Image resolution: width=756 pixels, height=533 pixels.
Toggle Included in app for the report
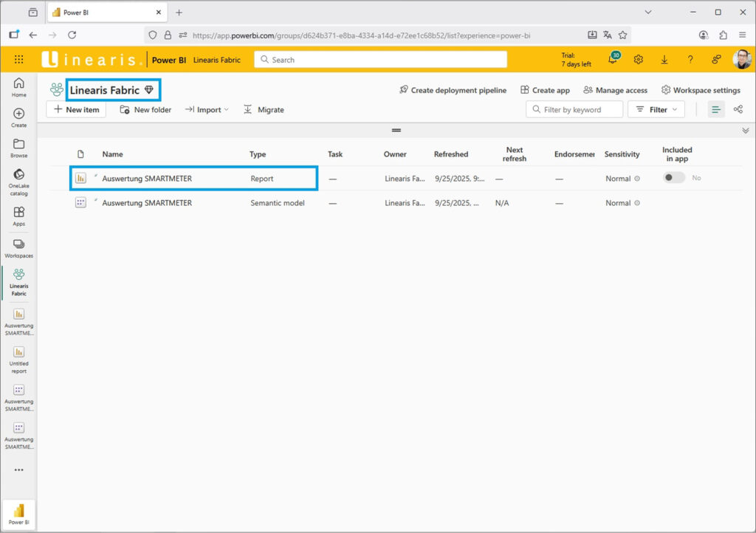(673, 177)
